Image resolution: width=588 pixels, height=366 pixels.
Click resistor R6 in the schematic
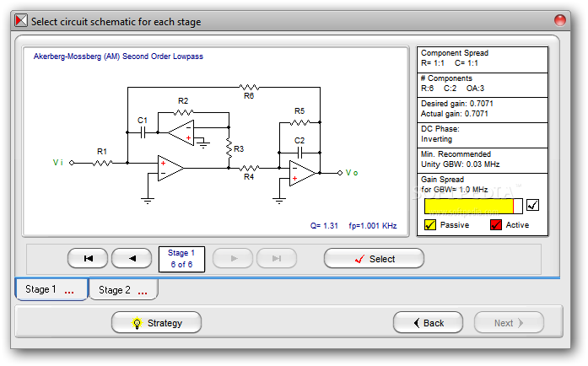(x=249, y=88)
